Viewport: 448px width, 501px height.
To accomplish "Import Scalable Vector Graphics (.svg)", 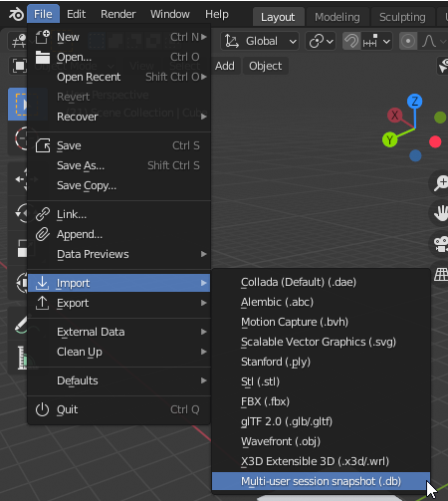I will (321, 342).
